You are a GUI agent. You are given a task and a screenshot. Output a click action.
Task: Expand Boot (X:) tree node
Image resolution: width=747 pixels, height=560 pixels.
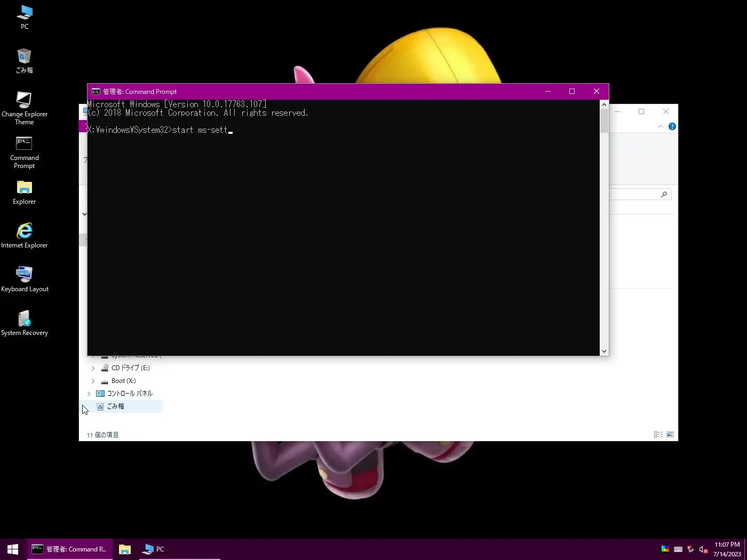click(x=93, y=381)
